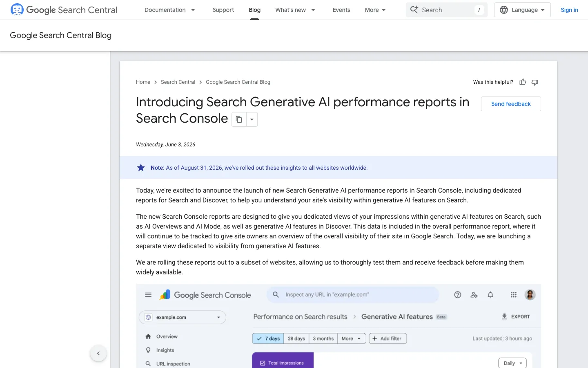
Task: Click the Overview home icon
Action: (x=148, y=337)
